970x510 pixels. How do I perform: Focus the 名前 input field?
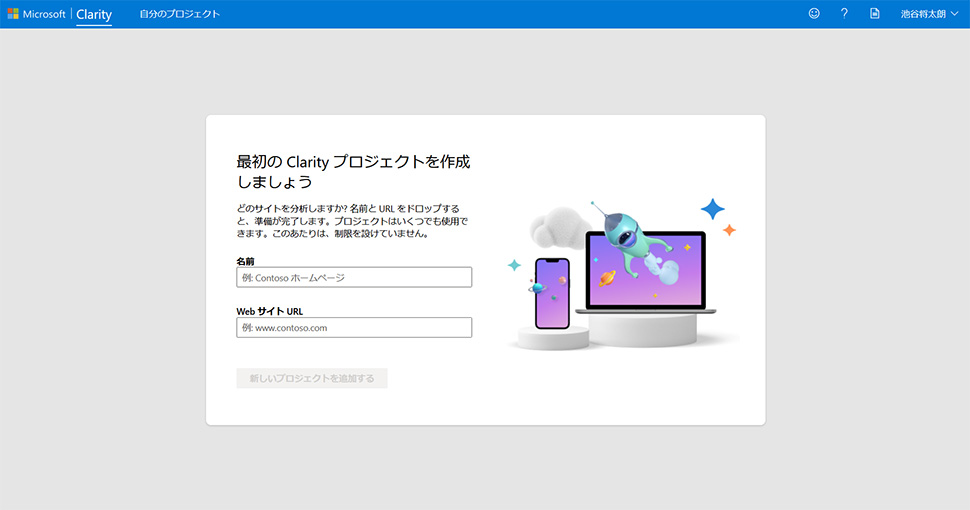click(354, 277)
